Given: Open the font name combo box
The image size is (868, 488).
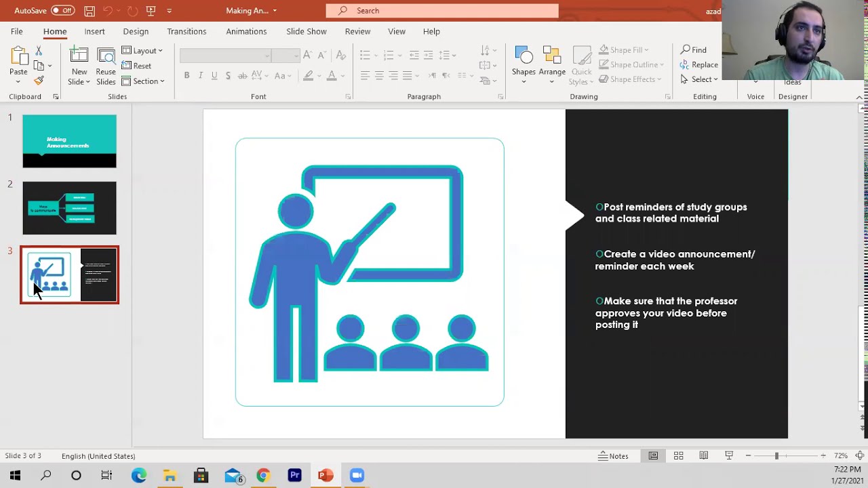Looking at the screenshot, I should pos(225,55).
